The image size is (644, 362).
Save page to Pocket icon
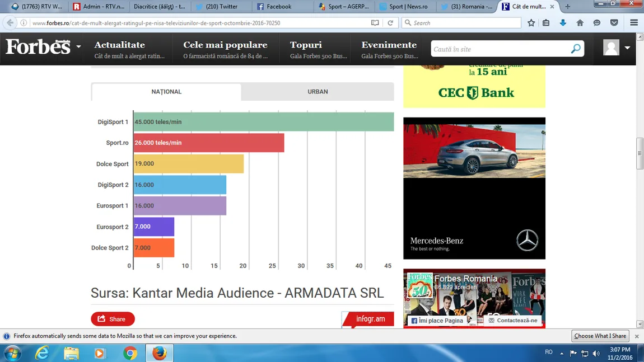coord(614,23)
